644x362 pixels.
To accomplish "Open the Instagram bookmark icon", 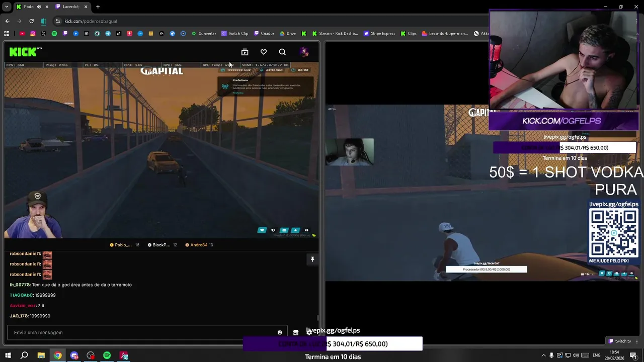I will (x=33, y=34).
